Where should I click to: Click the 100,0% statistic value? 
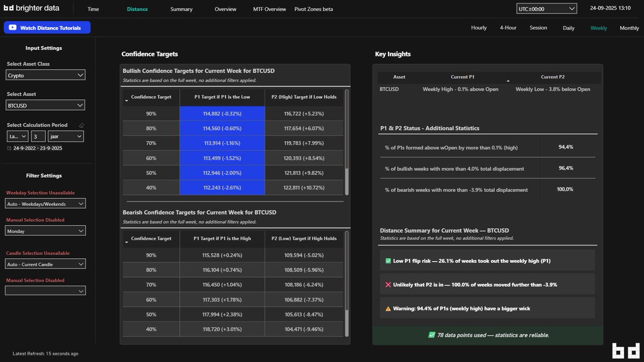click(565, 189)
